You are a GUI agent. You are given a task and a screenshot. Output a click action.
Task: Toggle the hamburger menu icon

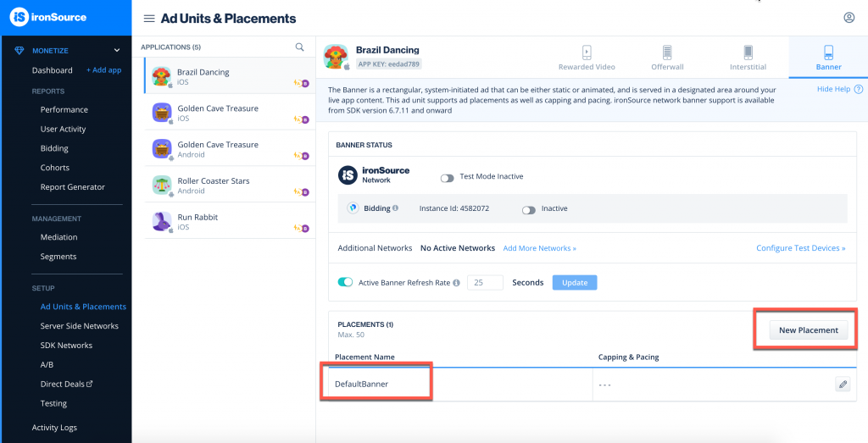click(x=149, y=19)
